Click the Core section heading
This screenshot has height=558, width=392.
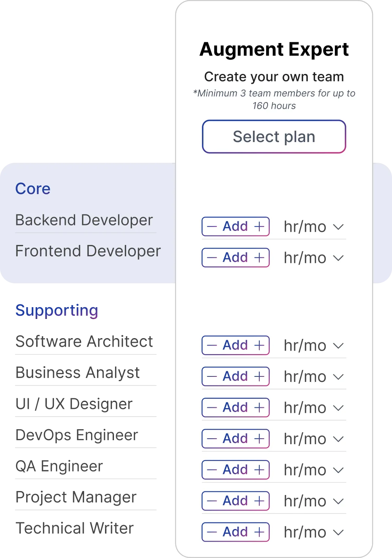[33, 189]
